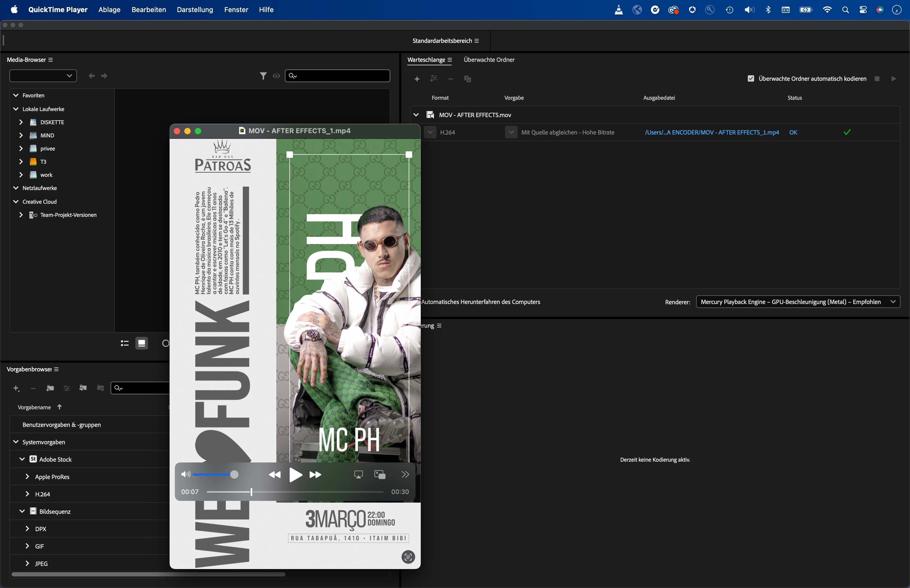Image resolution: width=910 pixels, height=588 pixels.
Task: Switch to the Überwachte Ordner tab
Action: click(489, 59)
